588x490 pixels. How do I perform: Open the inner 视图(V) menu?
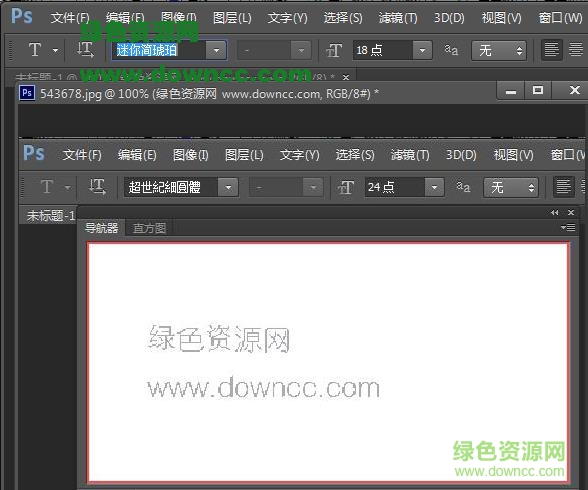[513, 154]
